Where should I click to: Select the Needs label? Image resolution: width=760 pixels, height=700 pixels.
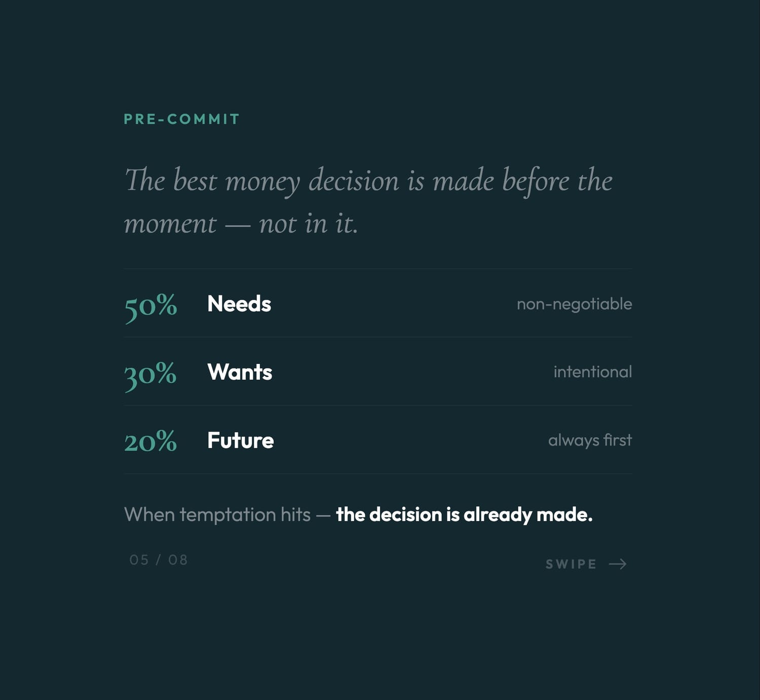point(239,304)
